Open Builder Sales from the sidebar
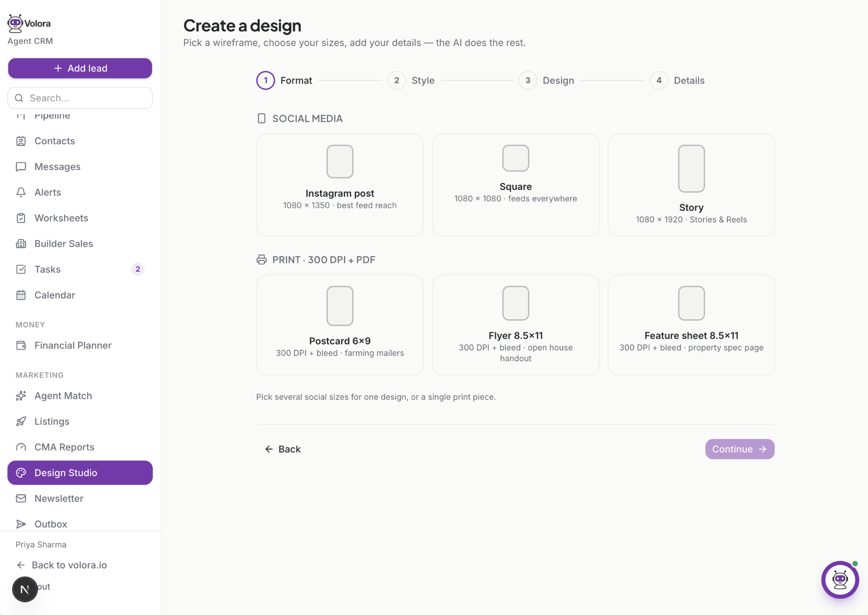The image size is (868, 615). [80, 244]
